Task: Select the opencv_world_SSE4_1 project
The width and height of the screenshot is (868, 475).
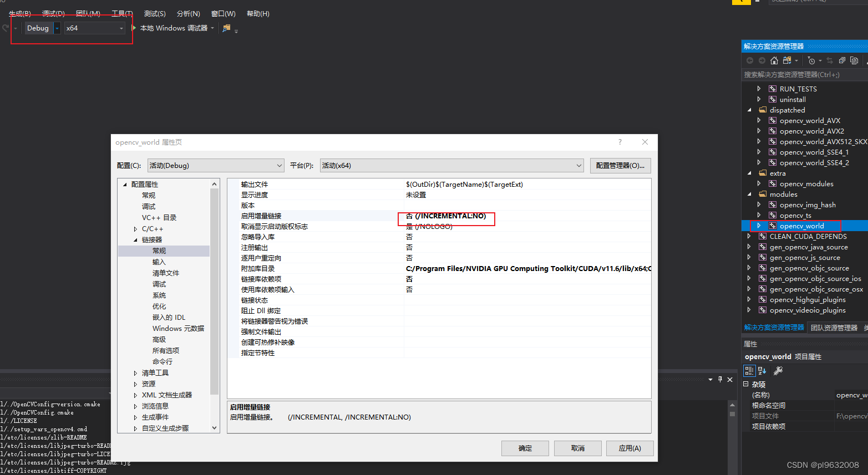Action: tap(814, 152)
